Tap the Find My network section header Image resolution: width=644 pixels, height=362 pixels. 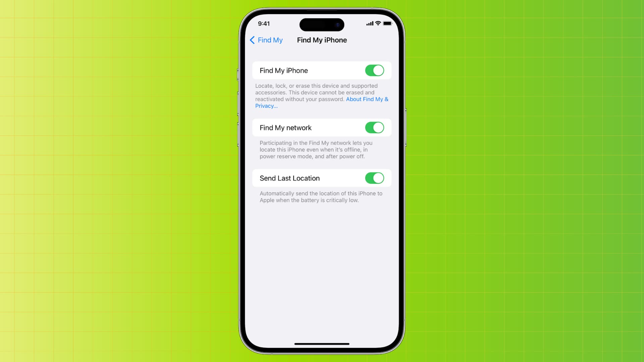pyautogui.click(x=285, y=128)
